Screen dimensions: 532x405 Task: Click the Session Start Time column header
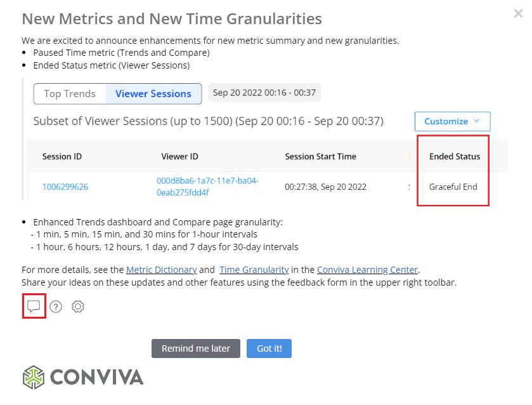[320, 156]
